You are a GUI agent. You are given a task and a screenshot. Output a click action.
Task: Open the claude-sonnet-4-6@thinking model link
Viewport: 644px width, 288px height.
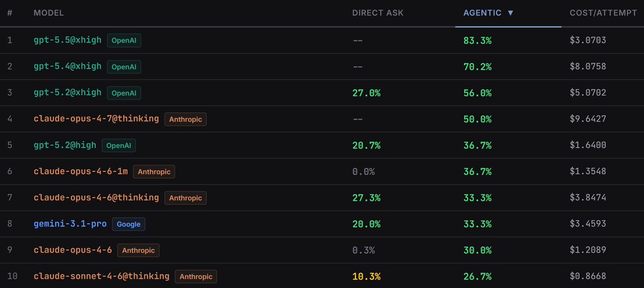102,277
